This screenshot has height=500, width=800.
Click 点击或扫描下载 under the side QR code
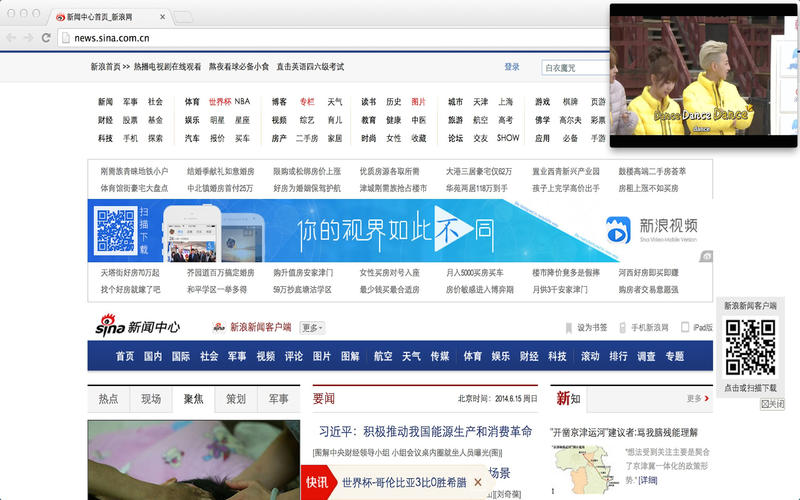[x=751, y=388]
